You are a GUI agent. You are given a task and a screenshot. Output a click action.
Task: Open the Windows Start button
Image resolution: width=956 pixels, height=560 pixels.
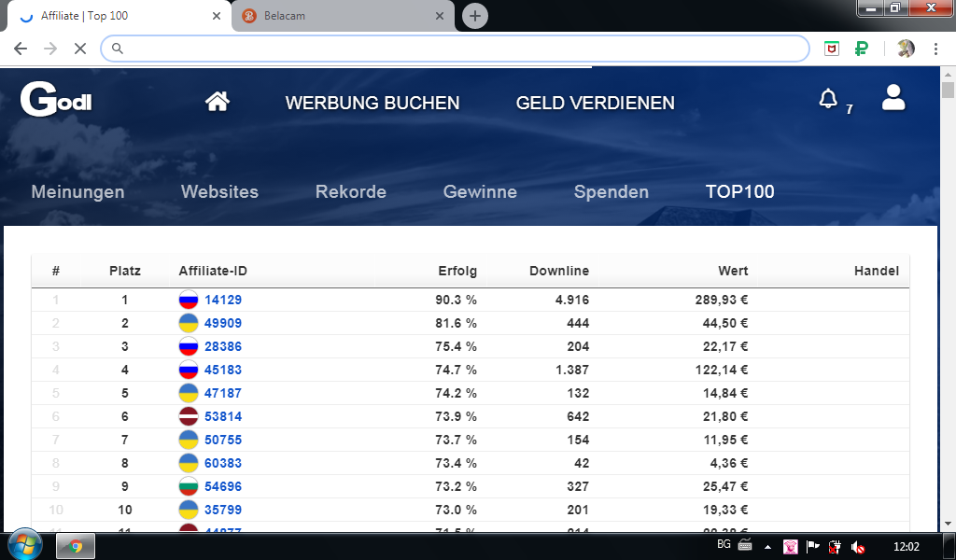25,544
